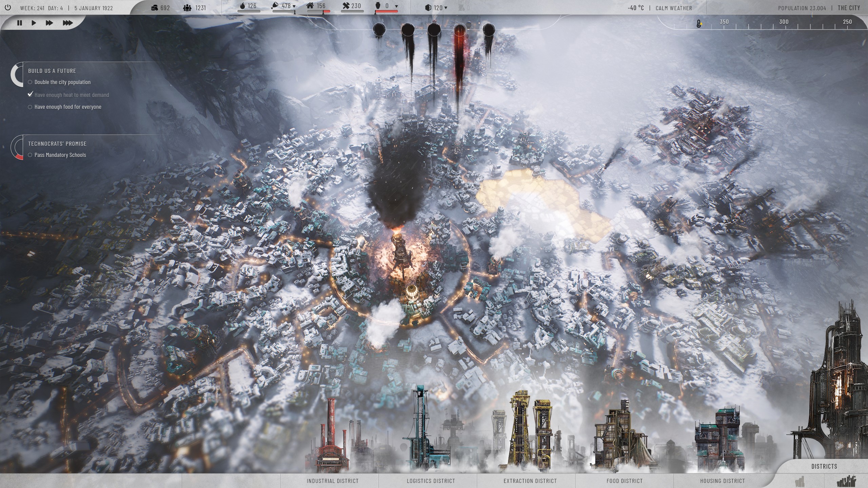Open the Logistics District tab
The image size is (868, 488).
tap(431, 481)
